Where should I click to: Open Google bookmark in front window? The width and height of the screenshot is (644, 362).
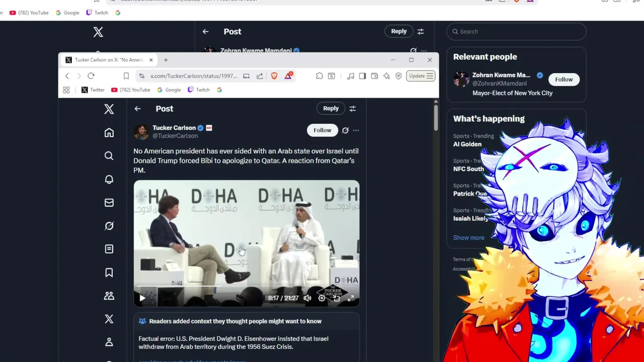click(x=169, y=90)
